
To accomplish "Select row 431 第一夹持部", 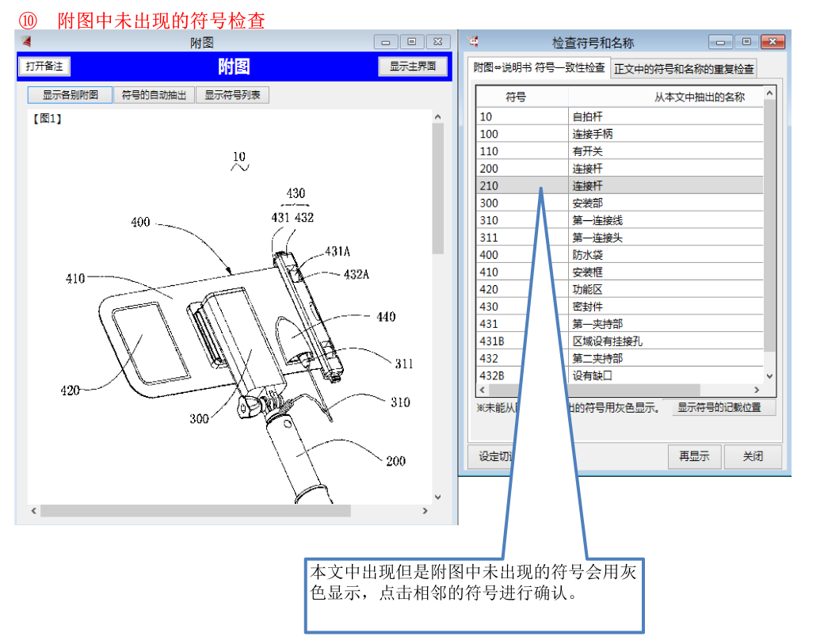I will pyautogui.click(x=620, y=324).
